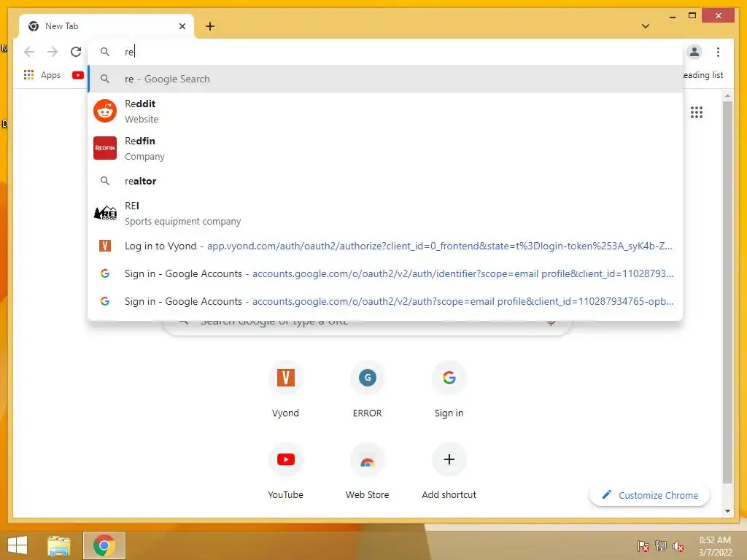Go forward using the forward arrow

[53, 52]
